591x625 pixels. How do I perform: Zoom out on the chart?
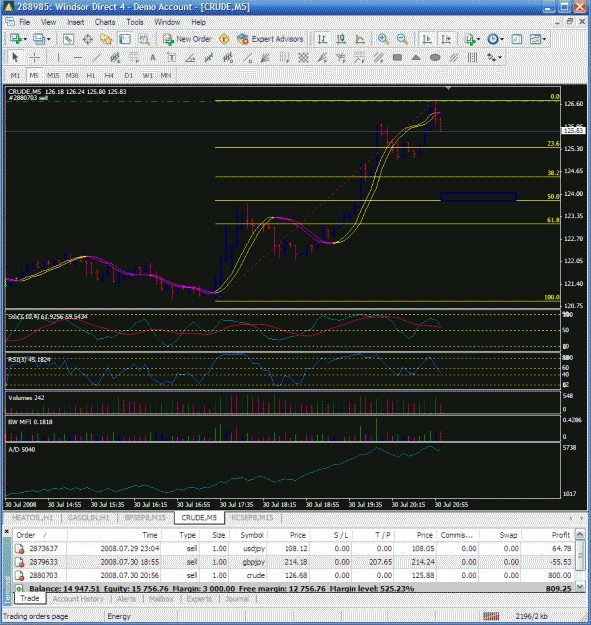point(402,39)
